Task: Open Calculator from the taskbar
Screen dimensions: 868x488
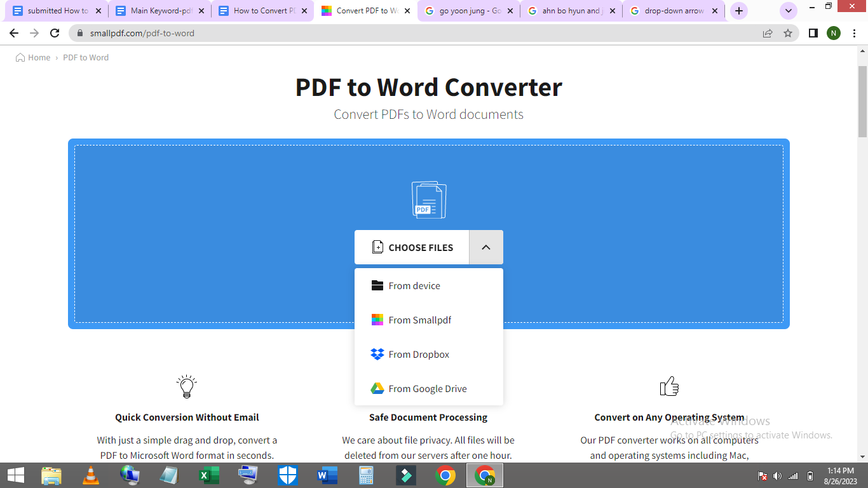Action: pyautogui.click(x=365, y=475)
